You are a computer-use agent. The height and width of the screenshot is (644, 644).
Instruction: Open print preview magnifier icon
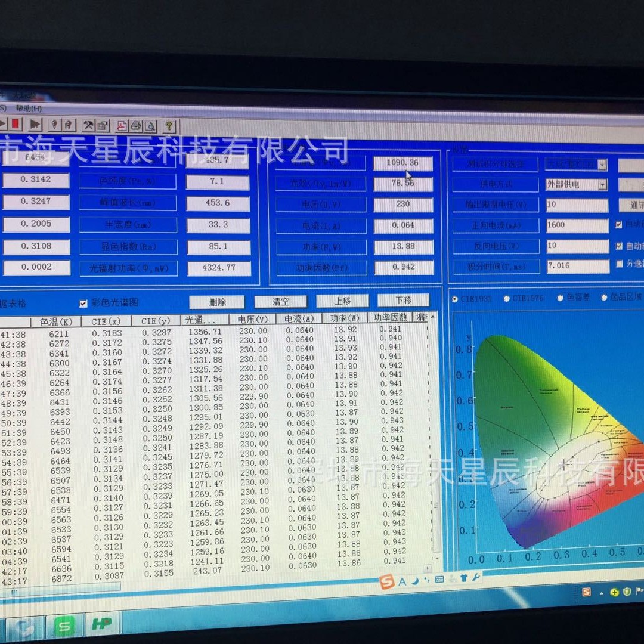tap(150, 126)
